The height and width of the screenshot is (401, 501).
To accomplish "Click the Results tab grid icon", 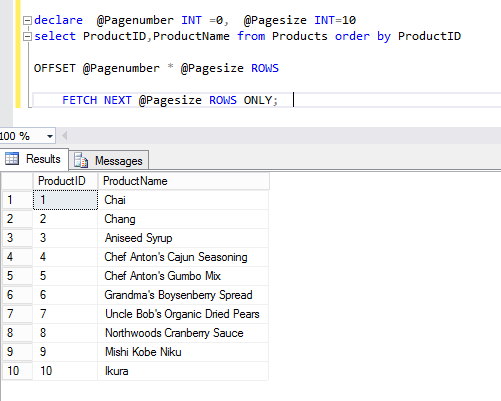I will [12, 159].
